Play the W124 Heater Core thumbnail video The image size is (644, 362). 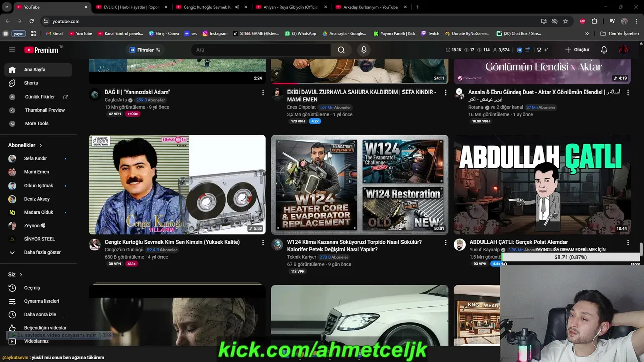(360, 185)
